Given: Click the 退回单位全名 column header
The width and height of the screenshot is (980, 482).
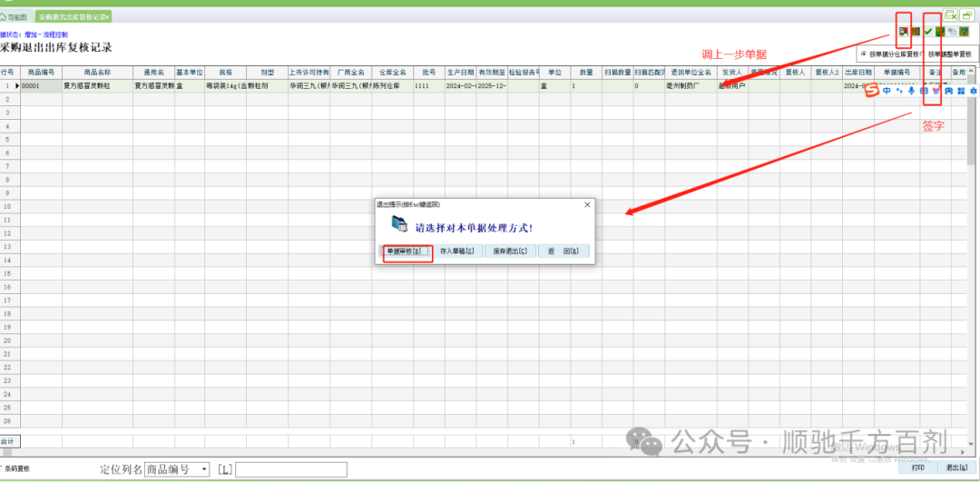Looking at the screenshot, I should [x=691, y=73].
